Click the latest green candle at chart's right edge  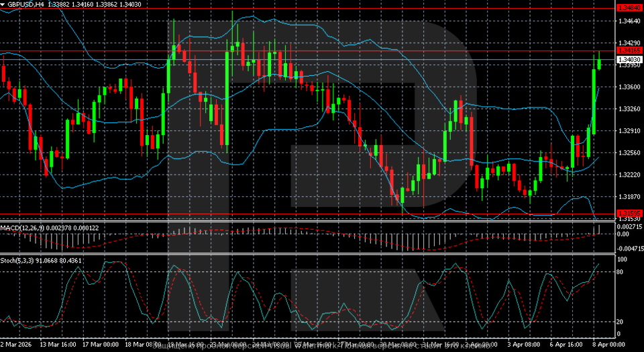coord(599,63)
